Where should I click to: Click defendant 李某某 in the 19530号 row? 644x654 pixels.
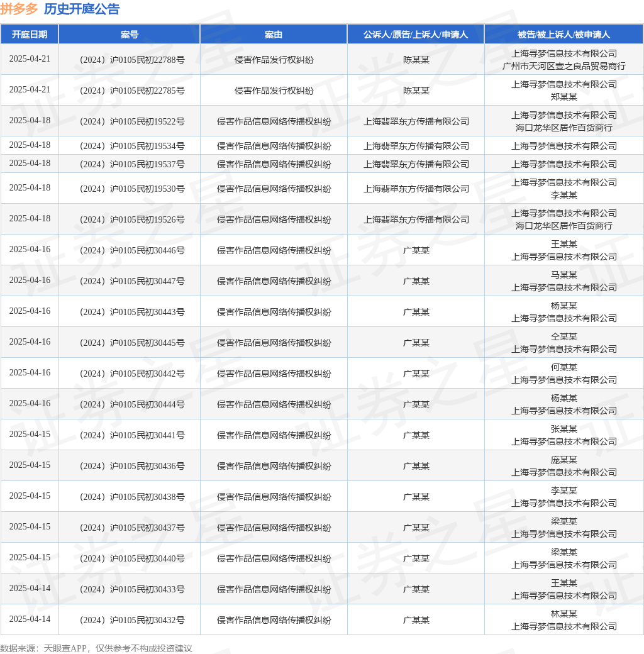[564, 195]
